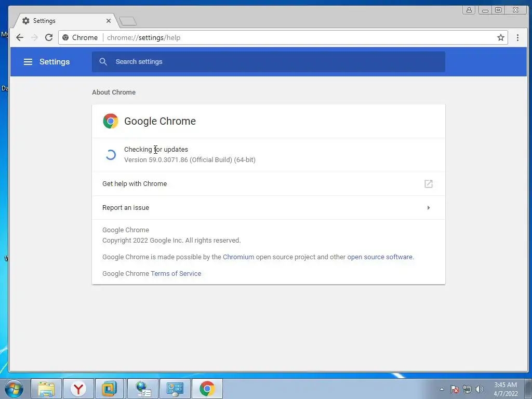Image resolution: width=532 pixels, height=399 pixels.
Task: Click the external link icon for Chrome help
Action: coord(429,183)
